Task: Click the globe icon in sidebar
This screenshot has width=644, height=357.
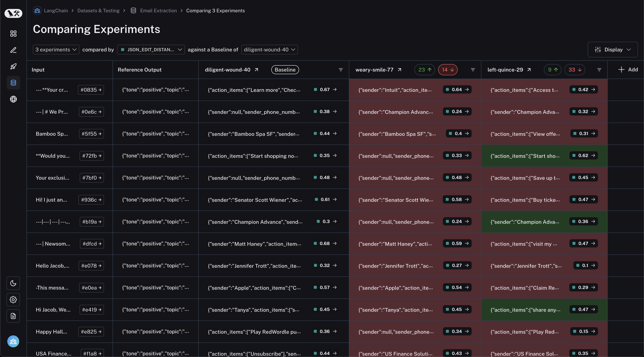Action: (x=13, y=99)
